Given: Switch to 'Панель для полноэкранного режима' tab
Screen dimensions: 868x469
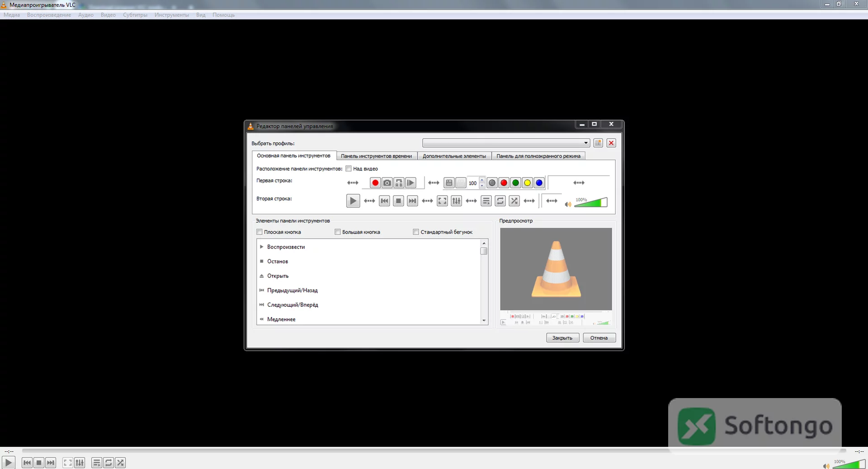Looking at the screenshot, I should point(538,156).
